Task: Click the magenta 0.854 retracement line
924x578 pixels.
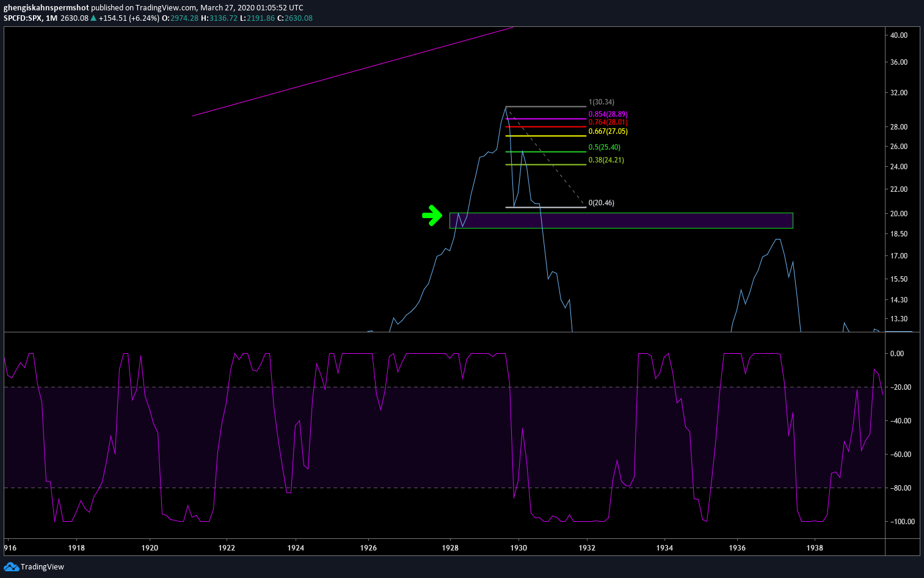Action: coord(546,119)
